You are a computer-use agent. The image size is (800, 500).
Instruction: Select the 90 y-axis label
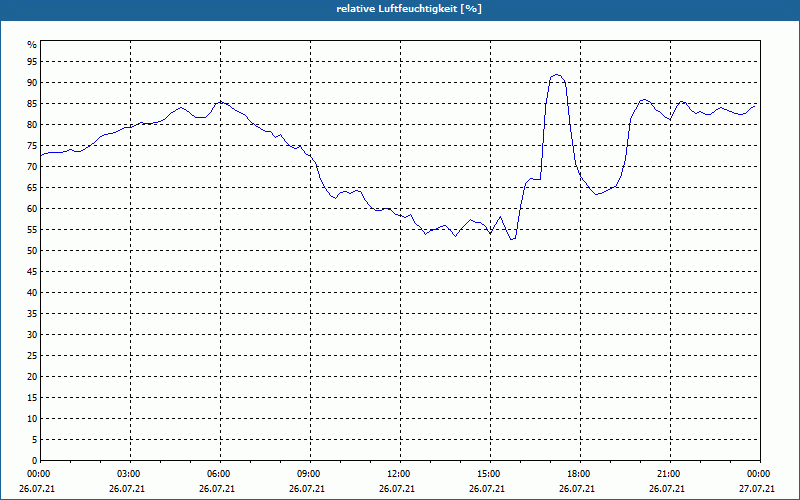coord(32,83)
